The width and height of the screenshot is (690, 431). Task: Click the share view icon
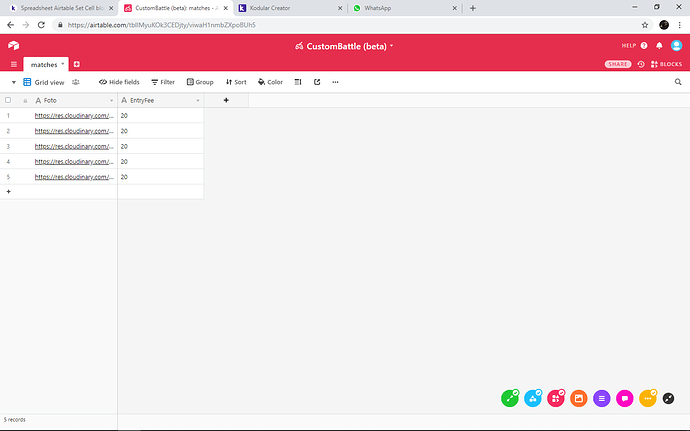[317, 82]
